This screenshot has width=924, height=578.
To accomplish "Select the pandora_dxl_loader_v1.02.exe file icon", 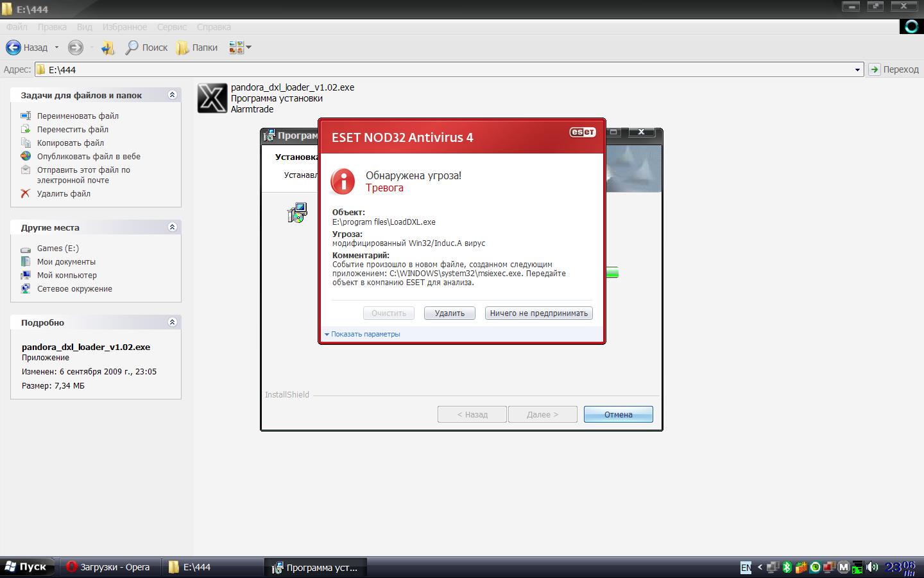I will 212,98.
